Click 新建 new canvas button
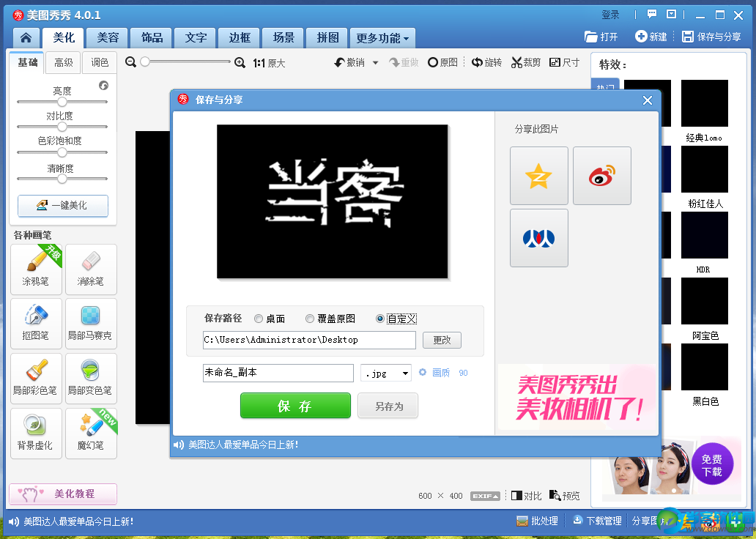The width and height of the screenshot is (756, 539). [x=651, y=37]
